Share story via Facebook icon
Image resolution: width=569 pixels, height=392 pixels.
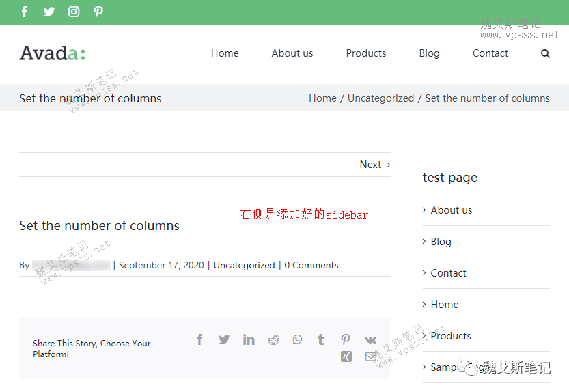click(199, 339)
